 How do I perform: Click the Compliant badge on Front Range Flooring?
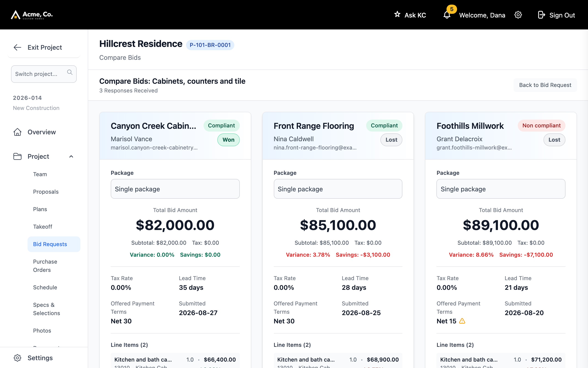click(384, 126)
